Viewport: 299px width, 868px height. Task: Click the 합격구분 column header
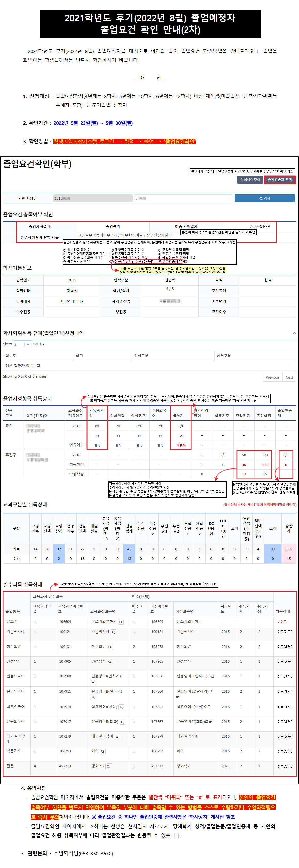[x=224, y=356]
